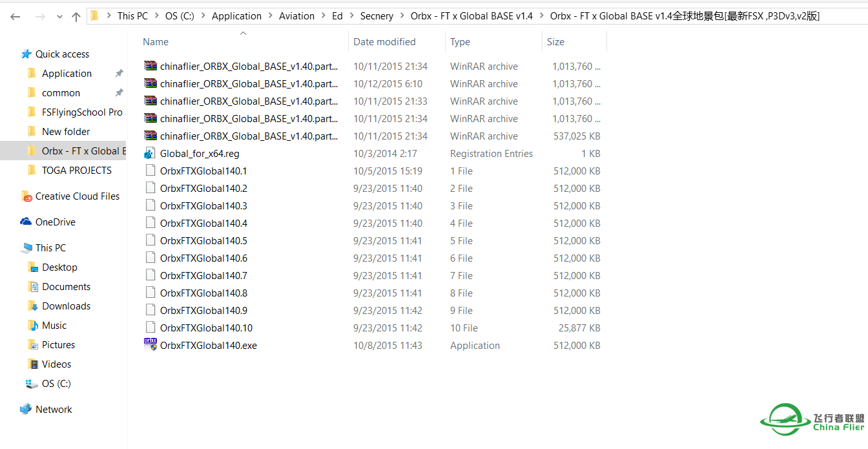868x449 pixels.
Task: Open the New folder icon in sidebar
Action: [x=32, y=132]
